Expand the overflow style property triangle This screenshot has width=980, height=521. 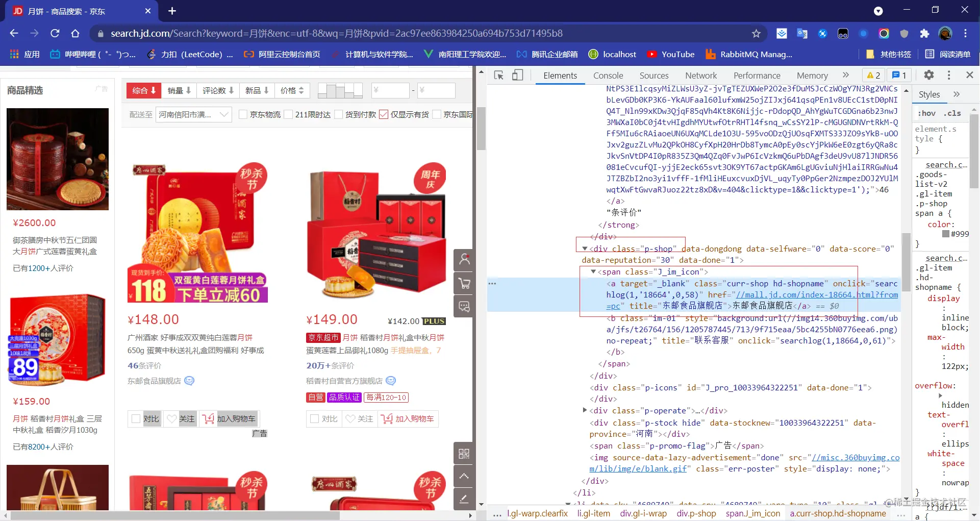coord(941,395)
